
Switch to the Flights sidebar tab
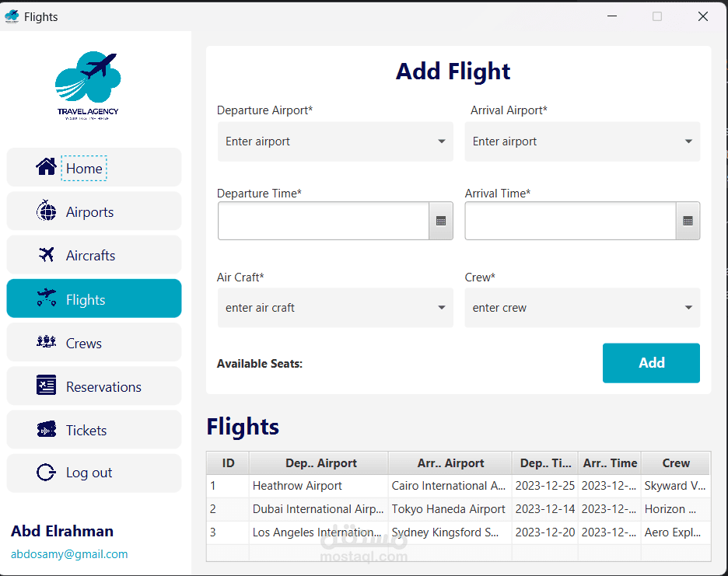[94, 299]
